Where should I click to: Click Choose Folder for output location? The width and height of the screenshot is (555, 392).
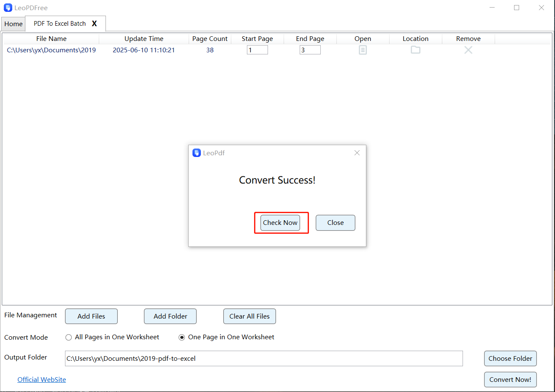(510, 358)
